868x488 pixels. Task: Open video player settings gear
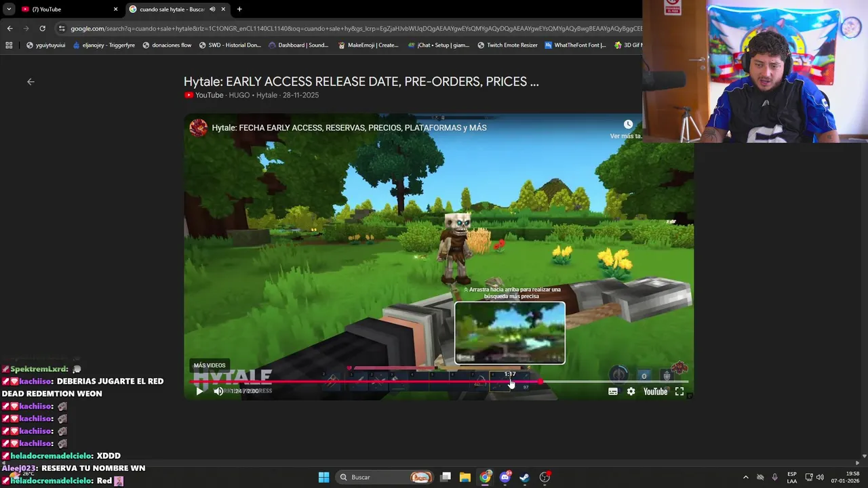631,391
